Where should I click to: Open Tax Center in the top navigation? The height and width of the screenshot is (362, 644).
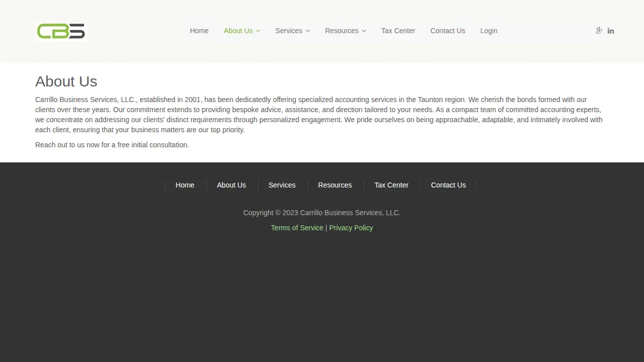(x=398, y=31)
